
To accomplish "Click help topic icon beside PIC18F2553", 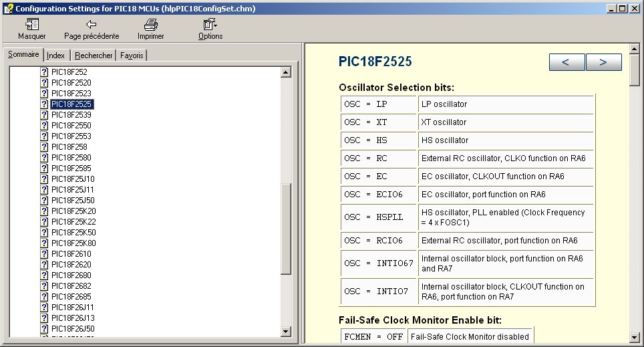I will click(44, 136).
